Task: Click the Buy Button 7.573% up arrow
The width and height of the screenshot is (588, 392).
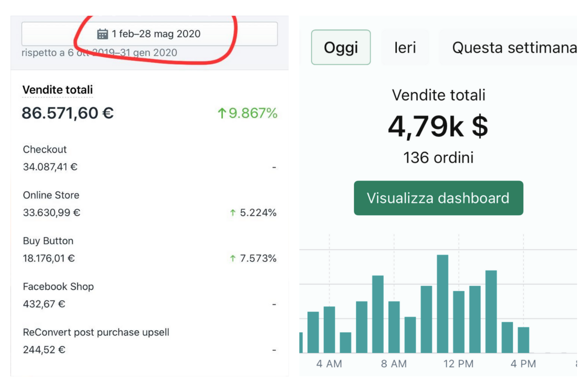Action: point(233,258)
